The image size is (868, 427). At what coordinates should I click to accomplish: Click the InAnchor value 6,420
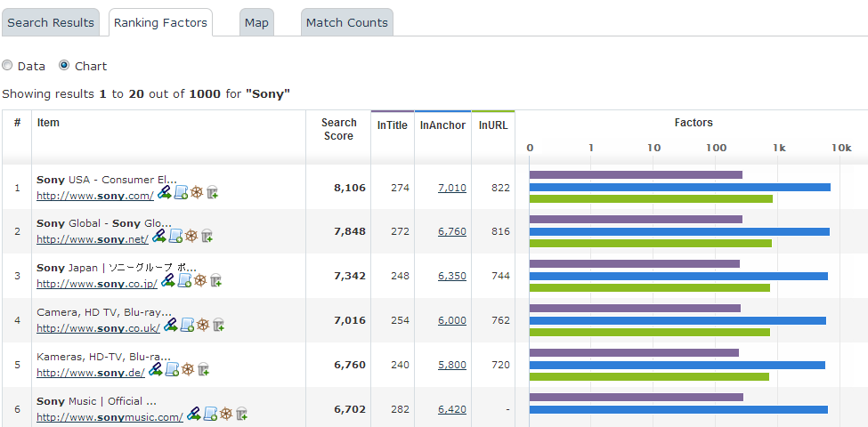[451, 409]
